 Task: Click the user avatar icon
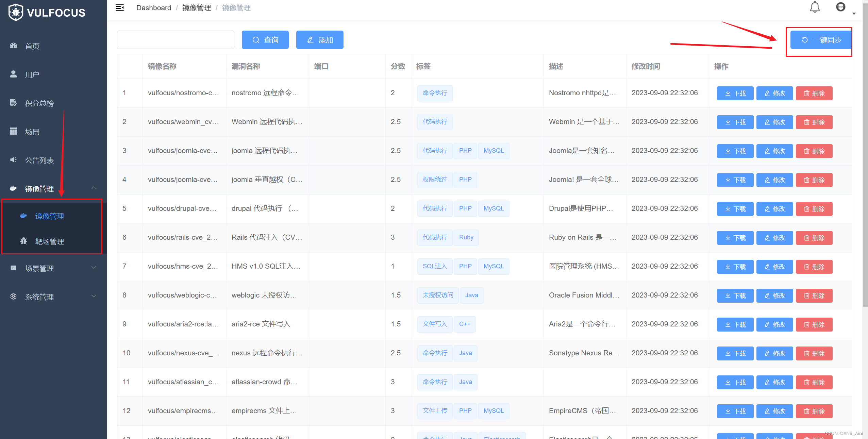[840, 7]
